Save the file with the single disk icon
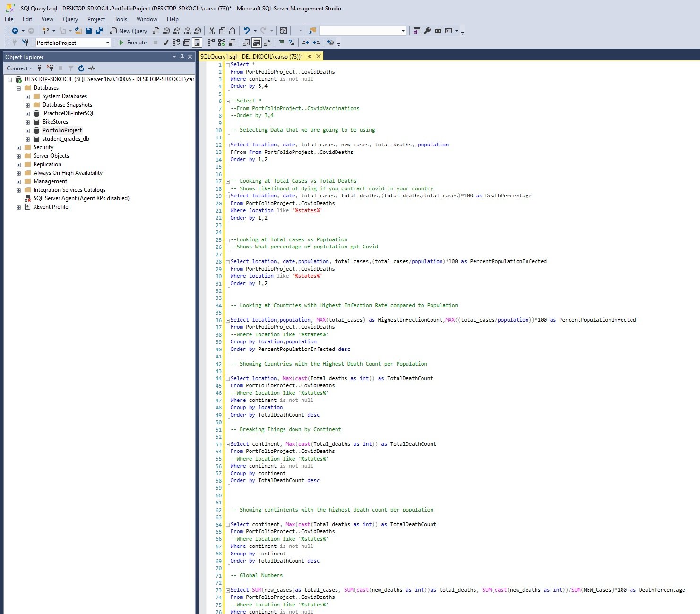This screenshot has width=700, height=614. tap(89, 31)
